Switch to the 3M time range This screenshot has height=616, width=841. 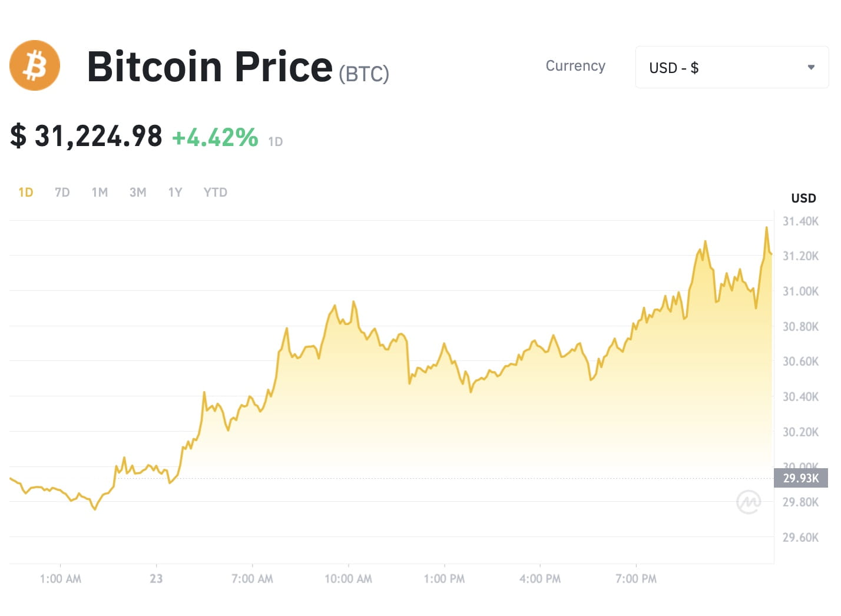click(x=137, y=192)
